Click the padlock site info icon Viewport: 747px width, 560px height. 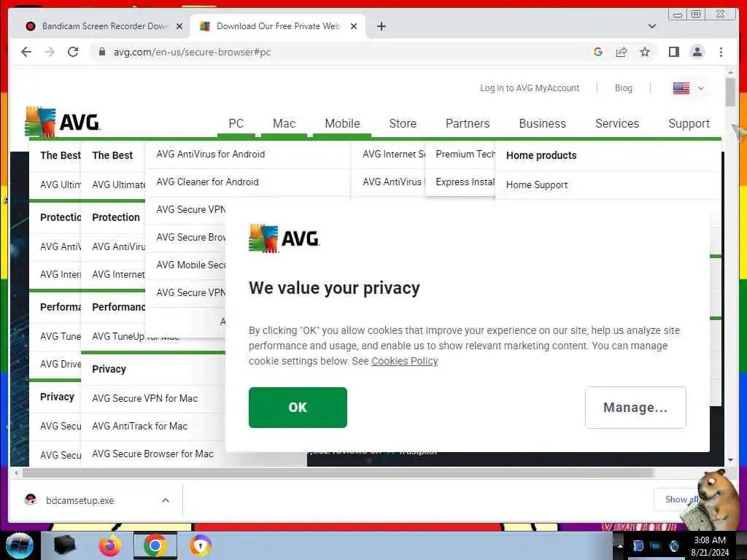(x=102, y=52)
